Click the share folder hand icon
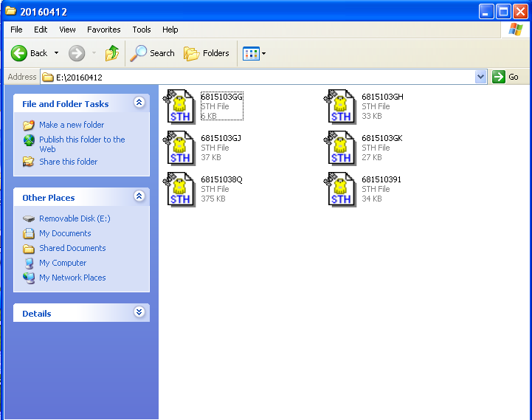The image size is (532, 420). click(29, 162)
